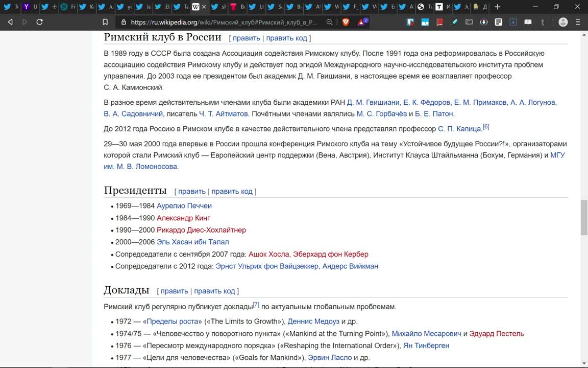This screenshot has height=368, width=588.
Task: Click the highlighter pen extension icon
Action: 454,22
